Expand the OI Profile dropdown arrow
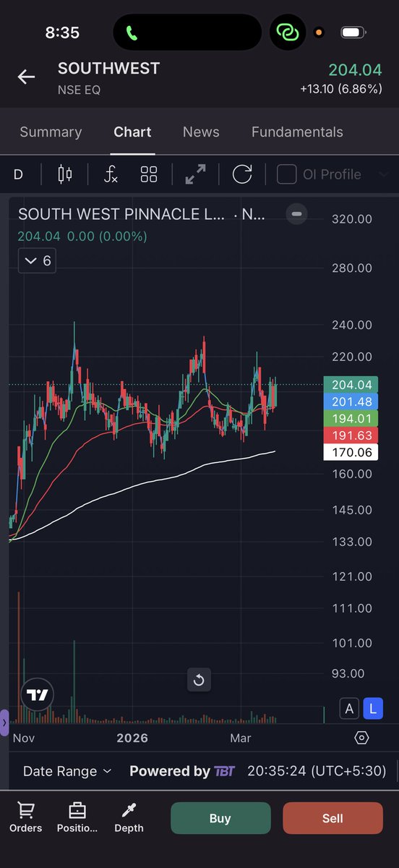Image resolution: width=399 pixels, height=868 pixels. point(384,174)
